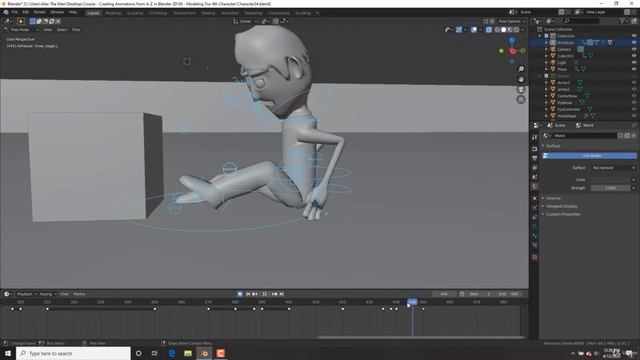
Task: Switch perspective orthographic grid icon
Action: (x=521, y=100)
